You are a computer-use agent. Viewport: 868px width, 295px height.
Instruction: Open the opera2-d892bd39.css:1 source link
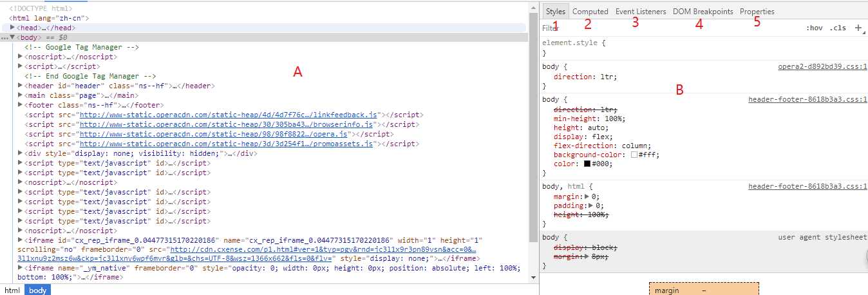822,66
